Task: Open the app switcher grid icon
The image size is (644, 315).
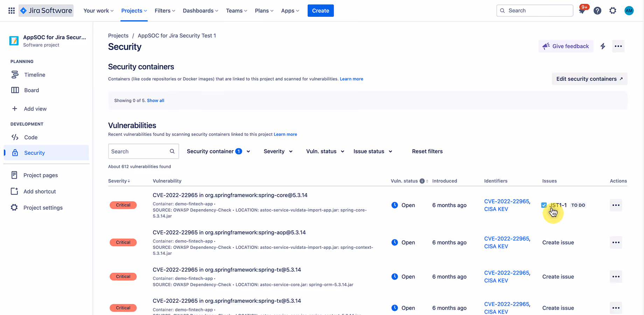Action: click(x=12, y=10)
